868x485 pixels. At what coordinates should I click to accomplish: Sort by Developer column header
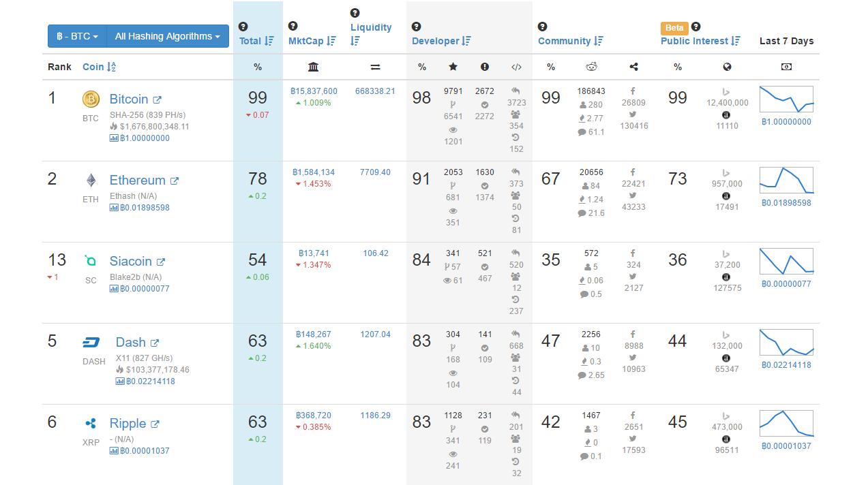441,41
